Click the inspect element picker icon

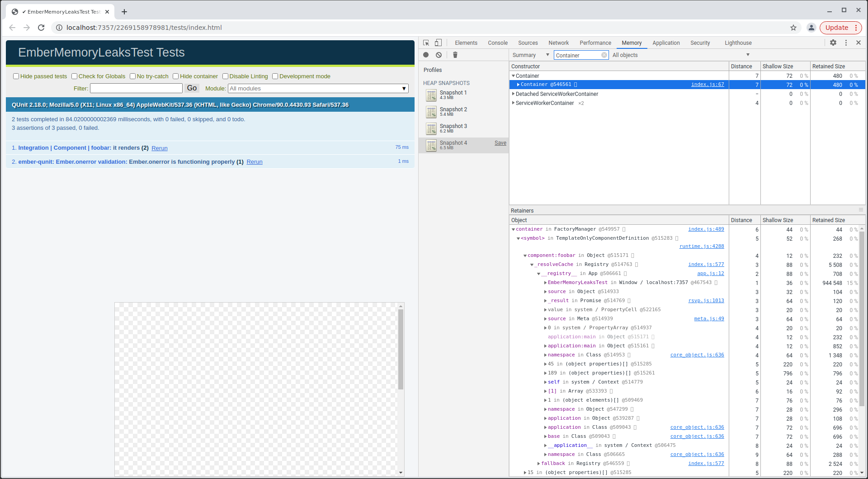(426, 43)
